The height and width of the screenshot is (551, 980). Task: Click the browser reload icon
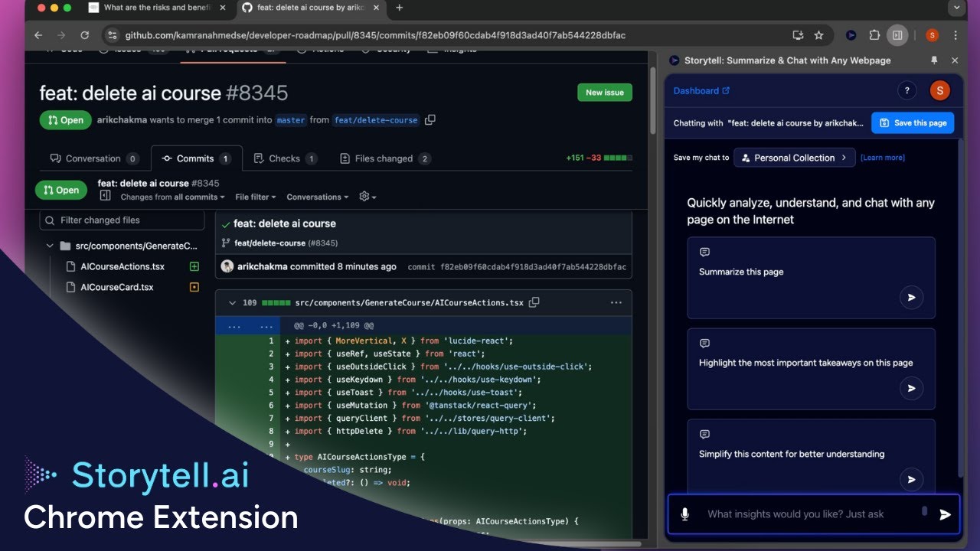tap(84, 35)
